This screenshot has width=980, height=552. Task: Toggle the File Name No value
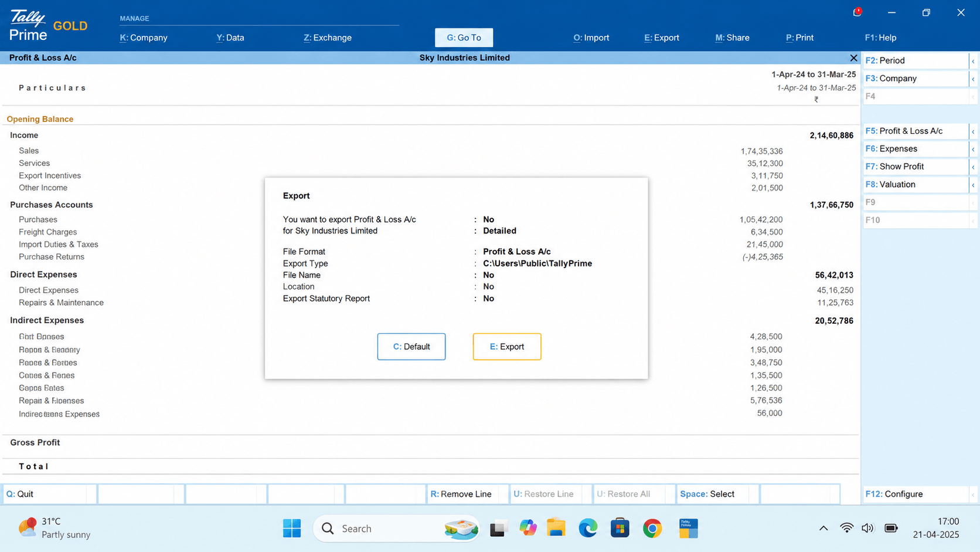point(488,275)
